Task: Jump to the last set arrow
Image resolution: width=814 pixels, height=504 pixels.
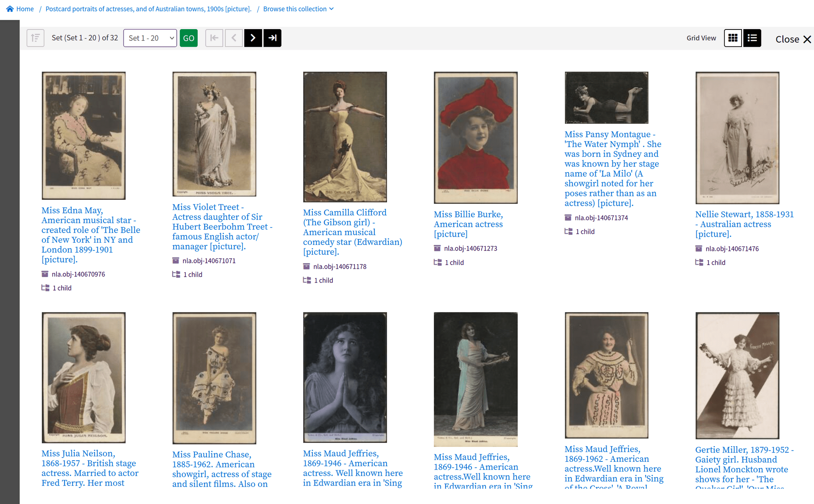Action: point(272,38)
